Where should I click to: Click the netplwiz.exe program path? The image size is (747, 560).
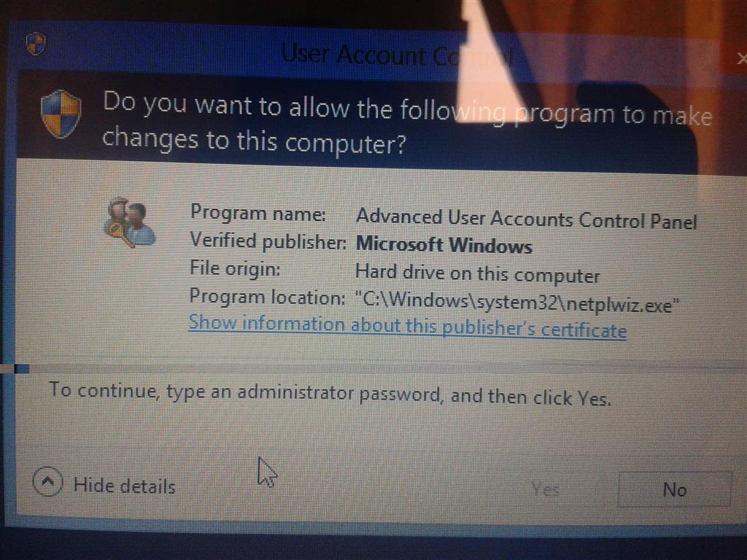pos(517,303)
